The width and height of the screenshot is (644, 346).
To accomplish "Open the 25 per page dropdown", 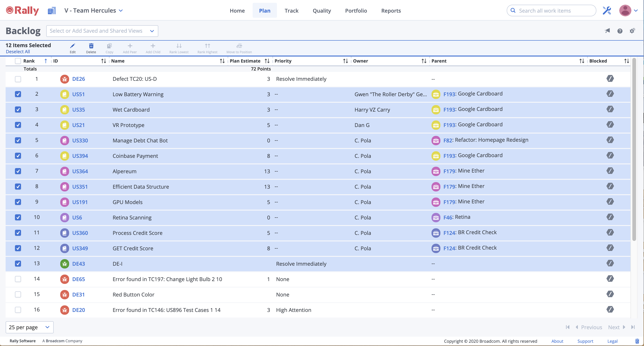I will [29, 327].
